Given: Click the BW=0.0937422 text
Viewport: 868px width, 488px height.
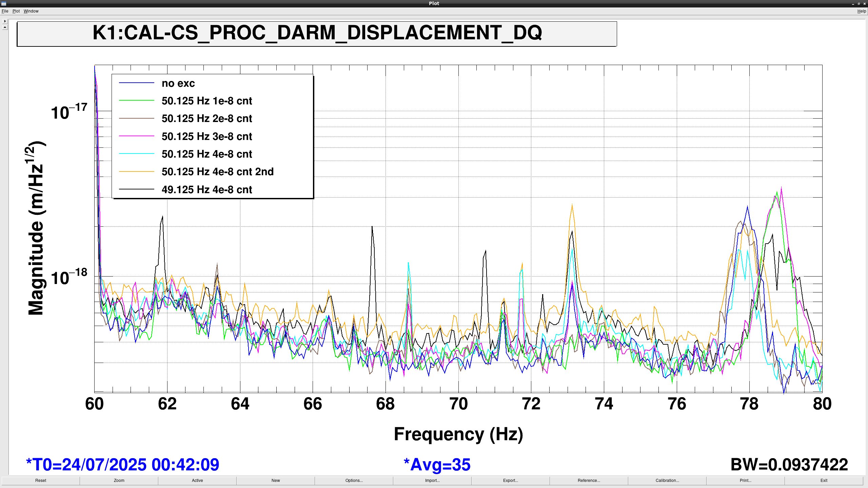Looking at the screenshot, I should 789,465.
